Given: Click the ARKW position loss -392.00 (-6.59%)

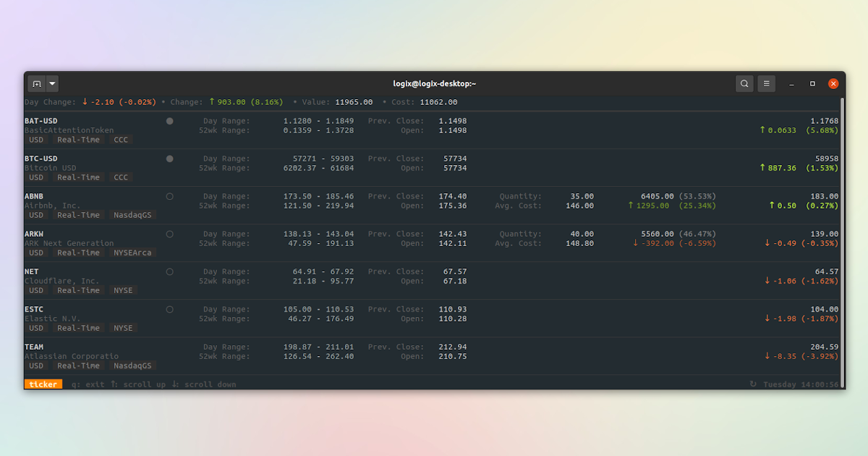Looking at the screenshot, I should point(674,243).
